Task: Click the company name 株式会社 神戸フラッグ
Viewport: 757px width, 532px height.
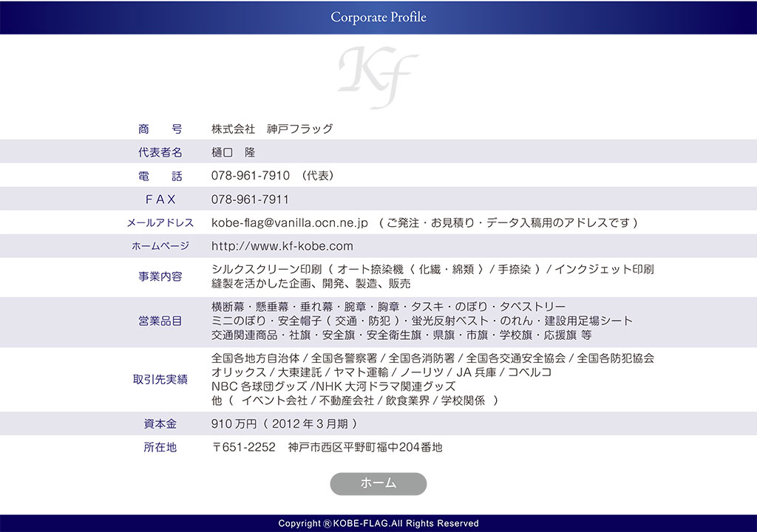Action: [x=272, y=129]
